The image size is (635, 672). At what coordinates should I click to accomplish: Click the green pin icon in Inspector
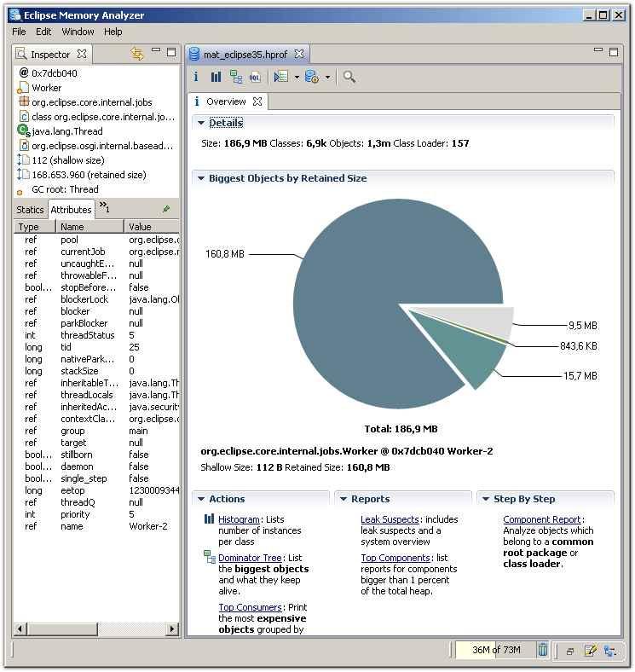[x=166, y=209]
